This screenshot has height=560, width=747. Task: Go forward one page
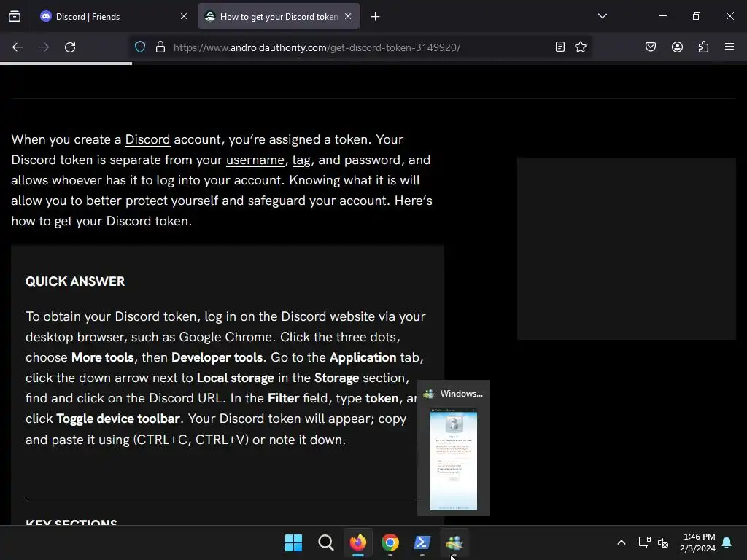tap(44, 47)
